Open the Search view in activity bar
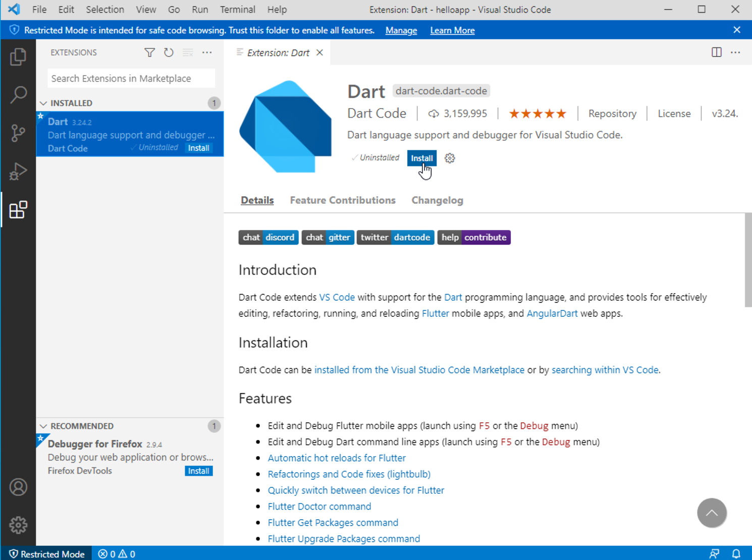This screenshot has width=752, height=560. [x=18, y=95]
